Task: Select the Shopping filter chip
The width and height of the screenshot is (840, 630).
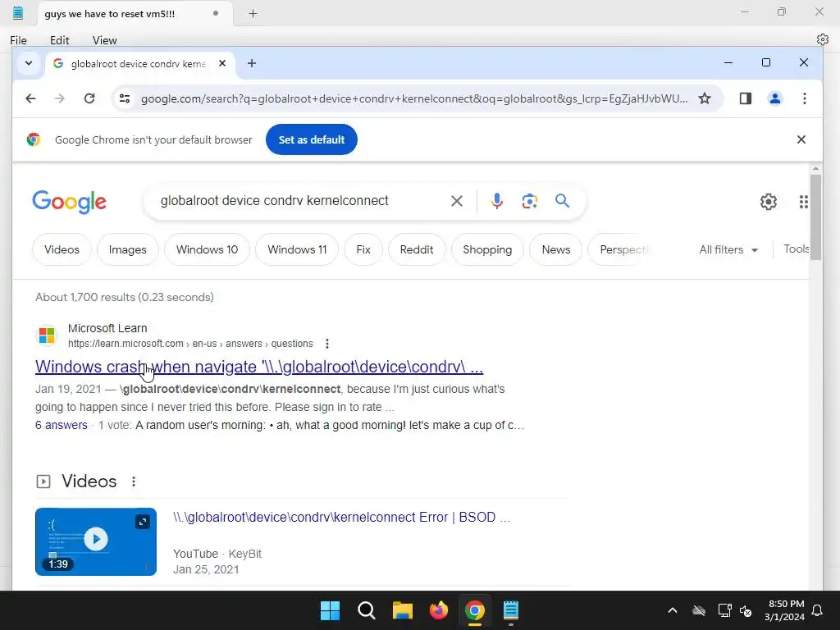Action: [487, 249]
